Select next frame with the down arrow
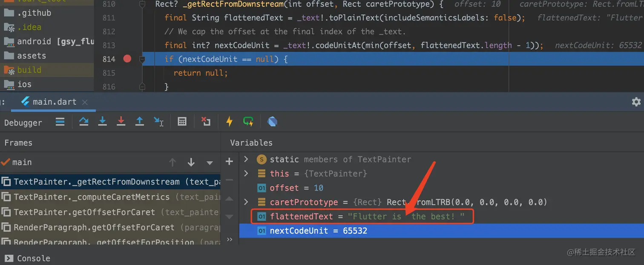Screen dimensions: 644x265 pos(191,162)
